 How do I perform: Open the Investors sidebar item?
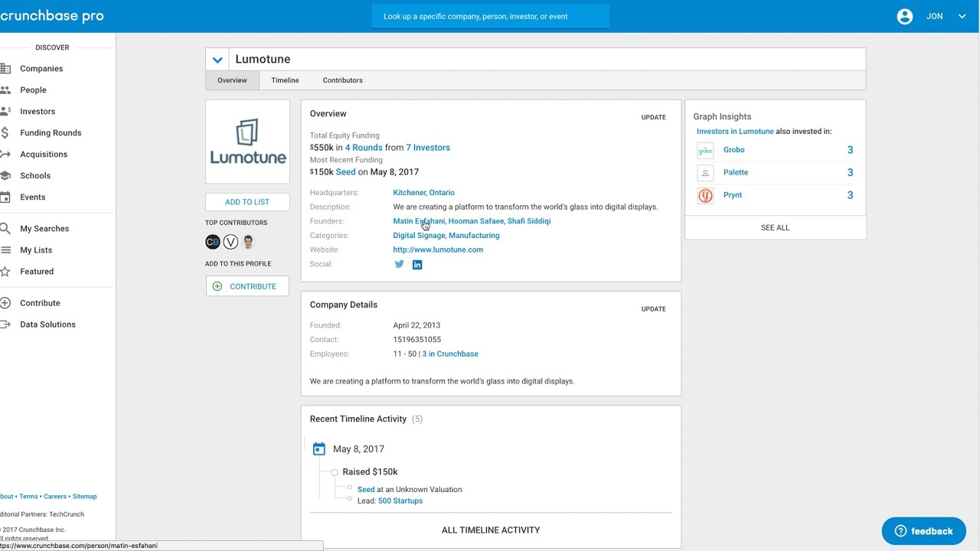coord(38,111)
